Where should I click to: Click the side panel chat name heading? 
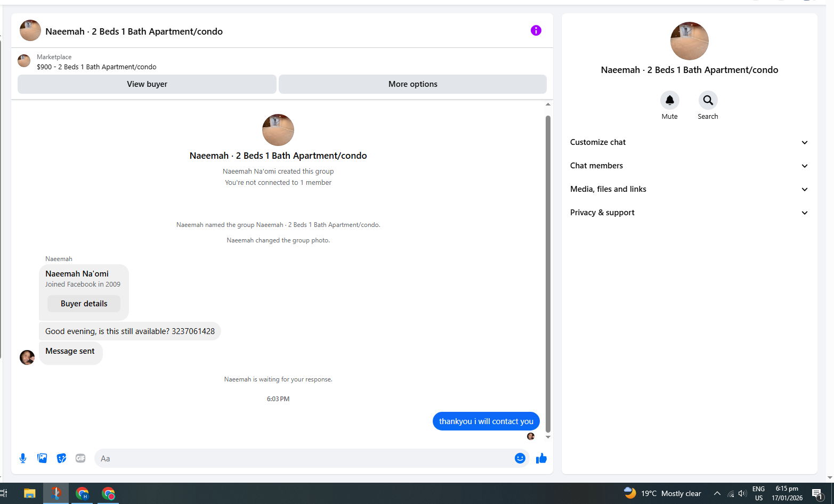[690, 70]
